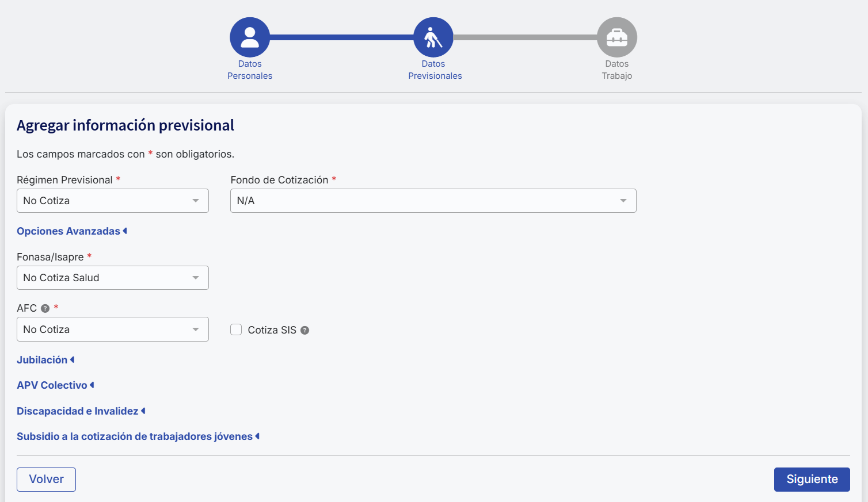
Task: Click the Cotiza SIS help icon
Action: pos(305,330)
